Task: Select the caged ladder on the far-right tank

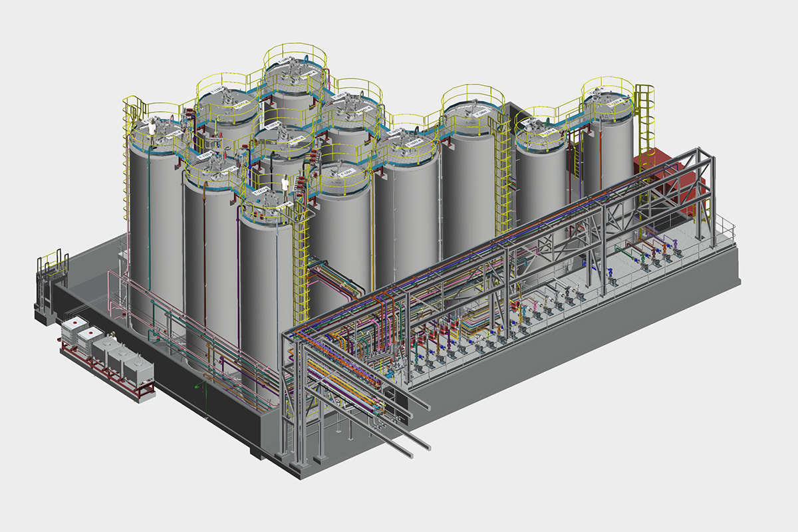Action: pyautogui.click(x=644, y=120)
